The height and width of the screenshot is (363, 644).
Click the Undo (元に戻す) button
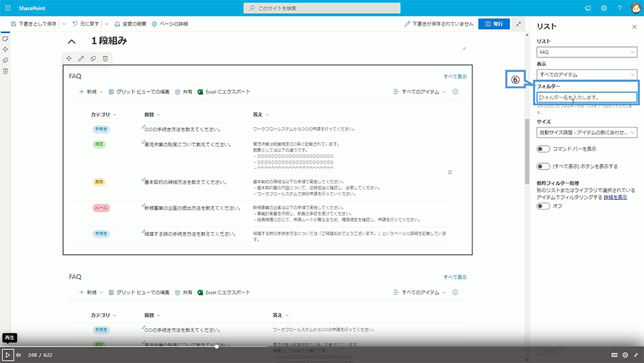[x=86, y=24]
